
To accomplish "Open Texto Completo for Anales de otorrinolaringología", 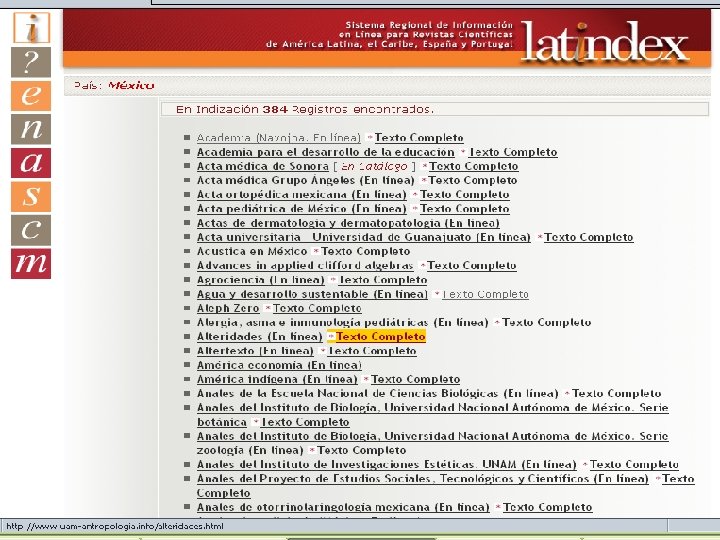I will 548,507.
